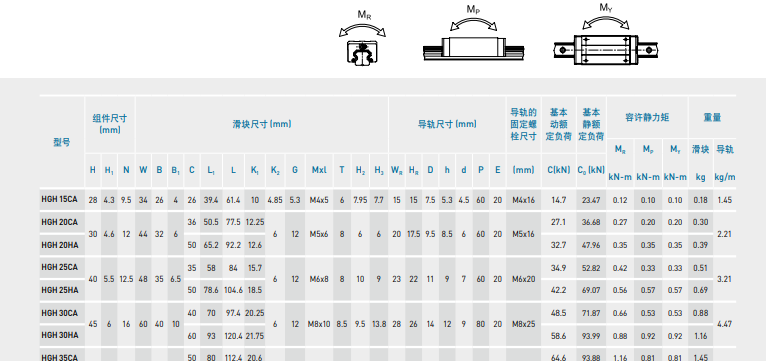
Task: Select model row HGH 20CA
Action: tap(60, 222)
